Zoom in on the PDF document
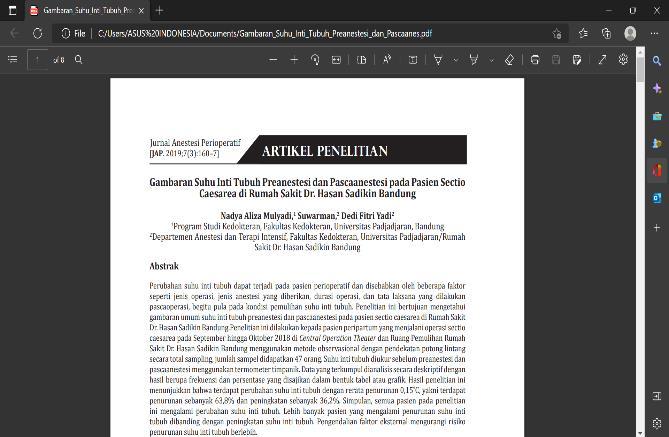Viewport: 669px width, 437px height. [x=294, y=60]
